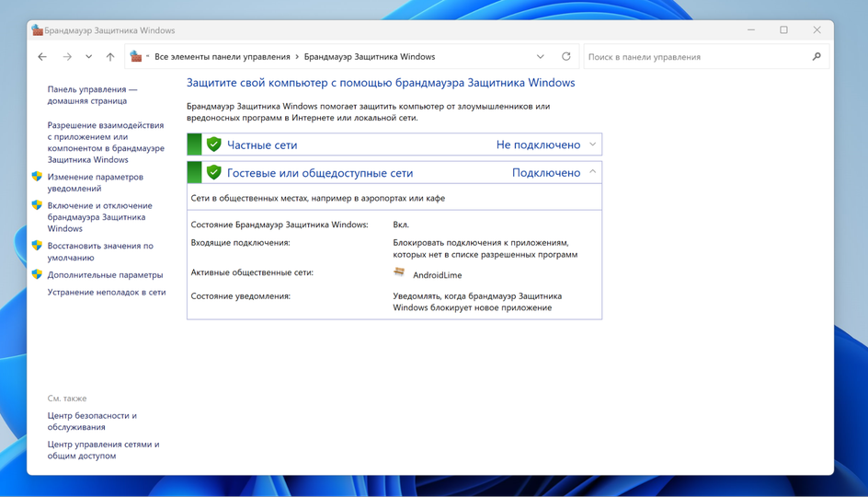Click the shield icon beside 'Дополнительные параметры'
868x497 pixels.
coord(37,274)
